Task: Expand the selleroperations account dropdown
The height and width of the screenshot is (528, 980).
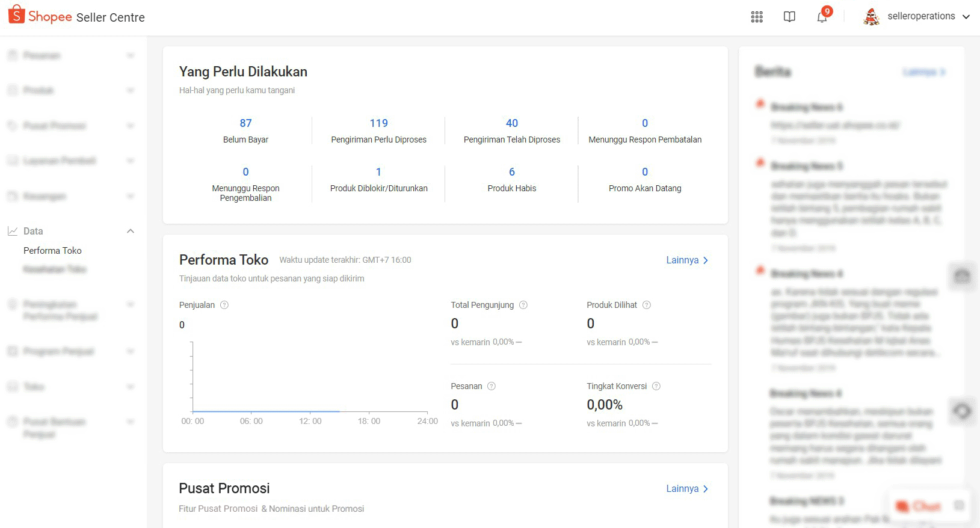Action: tap(966, 17)
